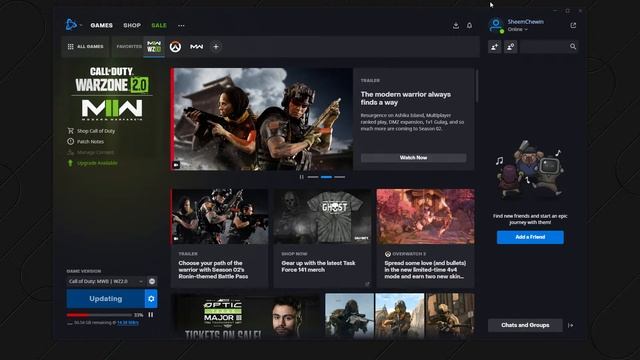Open friend requests icon
The image size is (640, 360).
coord(510,47)
